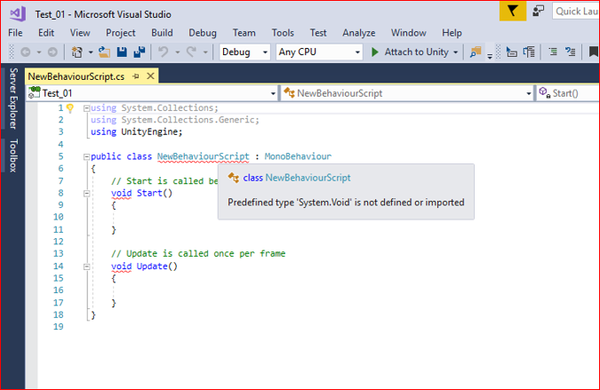This screenshot has height=390, width=600.
Task: Collapse the using directives region
Action: tap(86, 108)
